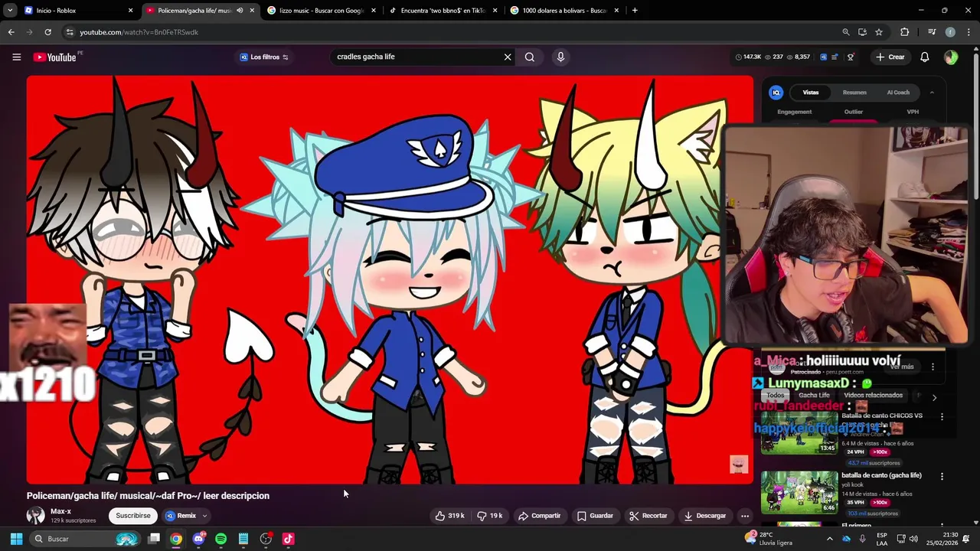Viewport: 980px width, 551px height.
Task: Click the Ver más ad button
Action: click(x=902, y=367)
